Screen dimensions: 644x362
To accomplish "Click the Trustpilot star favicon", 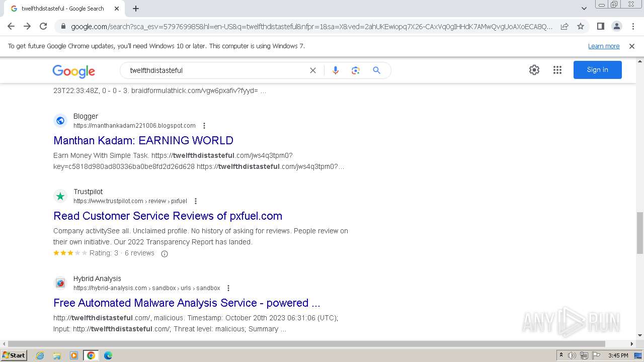I will point(60,196).
